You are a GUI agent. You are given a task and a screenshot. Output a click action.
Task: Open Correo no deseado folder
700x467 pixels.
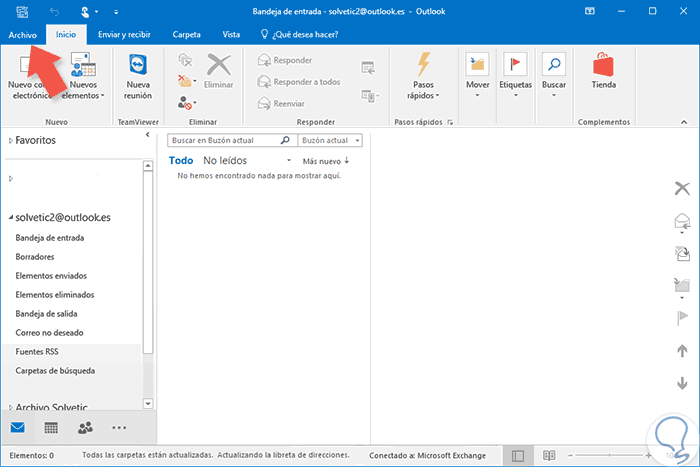point(49,333)
